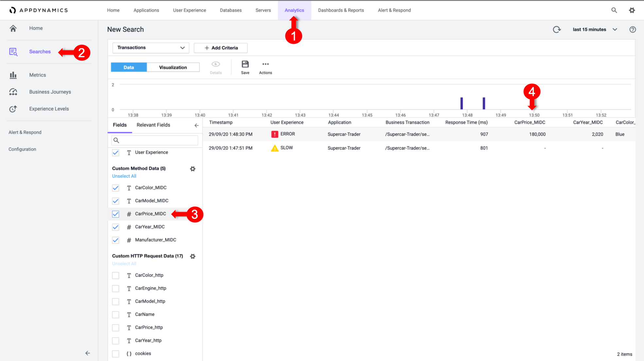Check the CarModel_http checkbox
644x361 pixels.
pyautogui.click(x=116, y=301)
